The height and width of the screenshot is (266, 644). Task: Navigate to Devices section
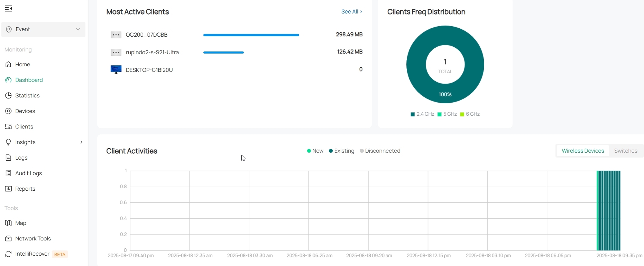[x=25, y=111]
